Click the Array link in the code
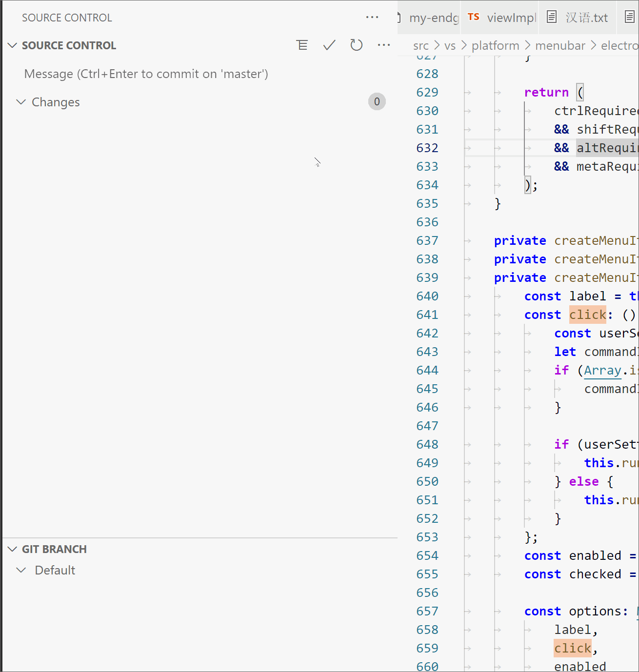Screen dimensions: 639x672 (x=602, y=370)
